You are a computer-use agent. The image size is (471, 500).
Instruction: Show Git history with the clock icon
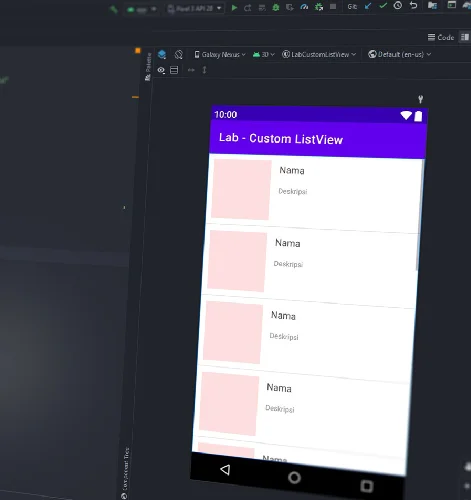point(398,5)
